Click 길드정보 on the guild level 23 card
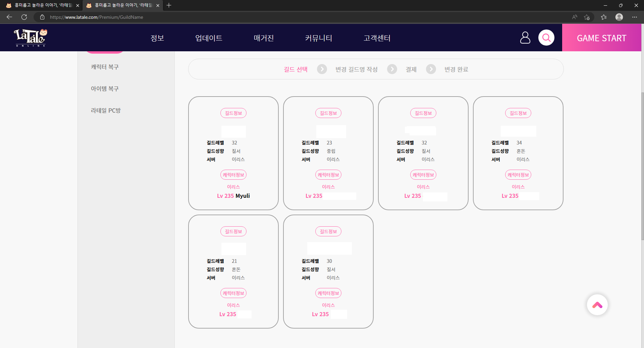This screenshot has height=348, width=644. 328,113
